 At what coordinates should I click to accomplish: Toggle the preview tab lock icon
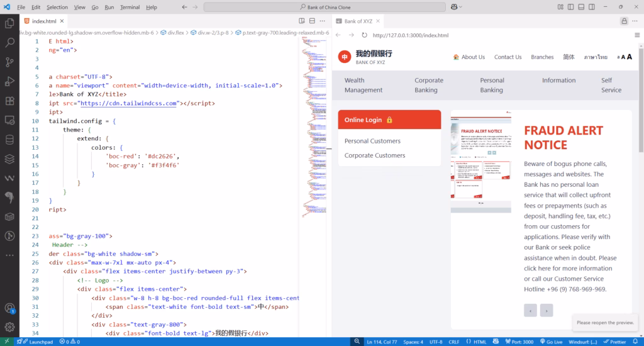pos(625,21)
